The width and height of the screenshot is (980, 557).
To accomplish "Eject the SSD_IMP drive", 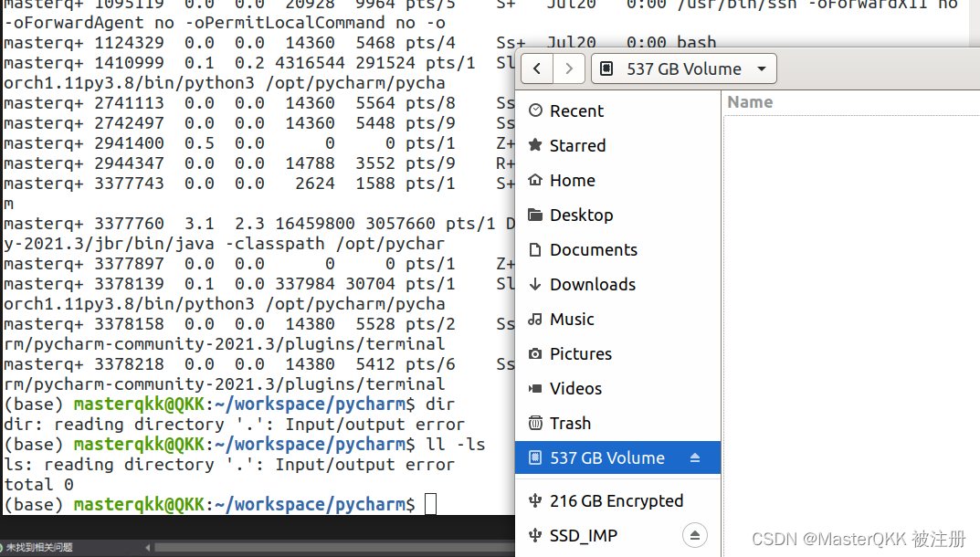I will point(694,536).
